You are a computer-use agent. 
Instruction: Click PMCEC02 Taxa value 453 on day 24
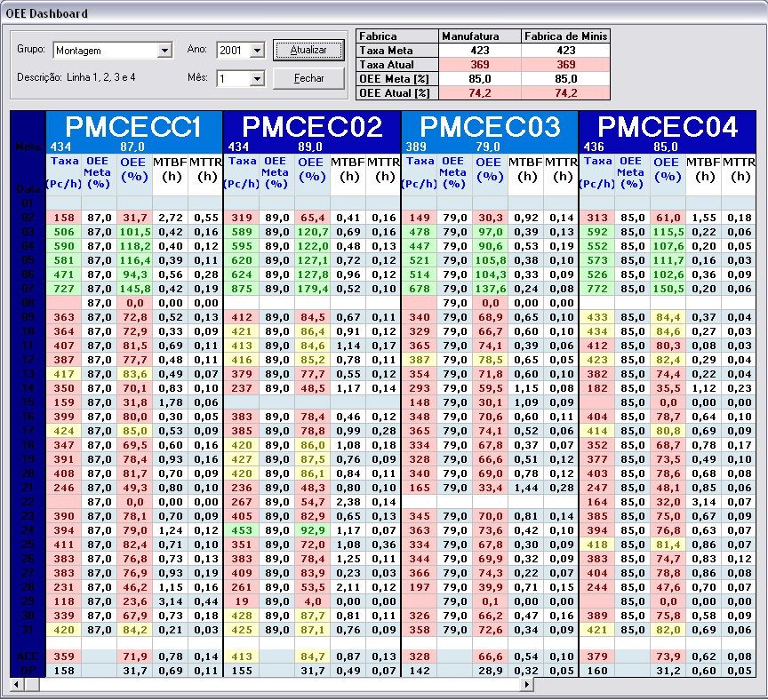tap(242, 530)
